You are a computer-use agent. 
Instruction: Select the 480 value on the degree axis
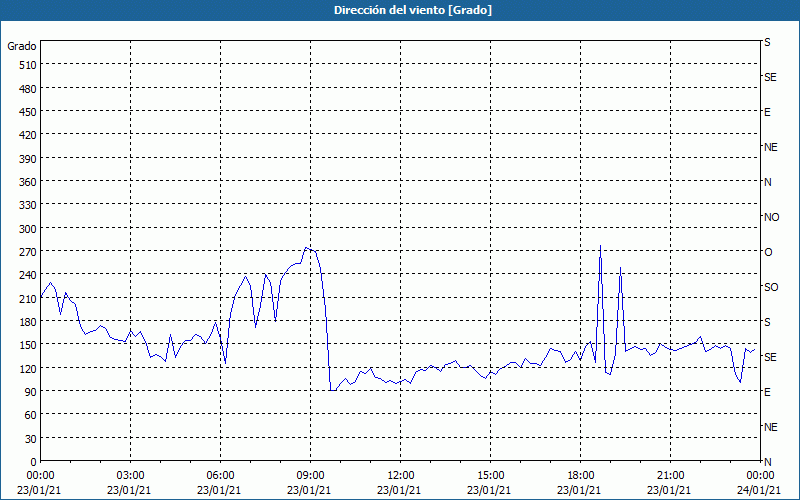point(28,89)
